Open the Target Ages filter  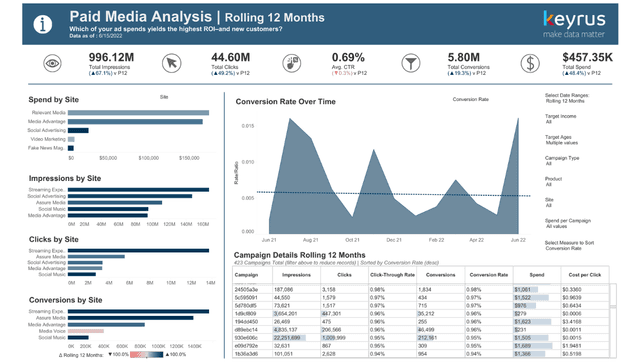(561, 140)
